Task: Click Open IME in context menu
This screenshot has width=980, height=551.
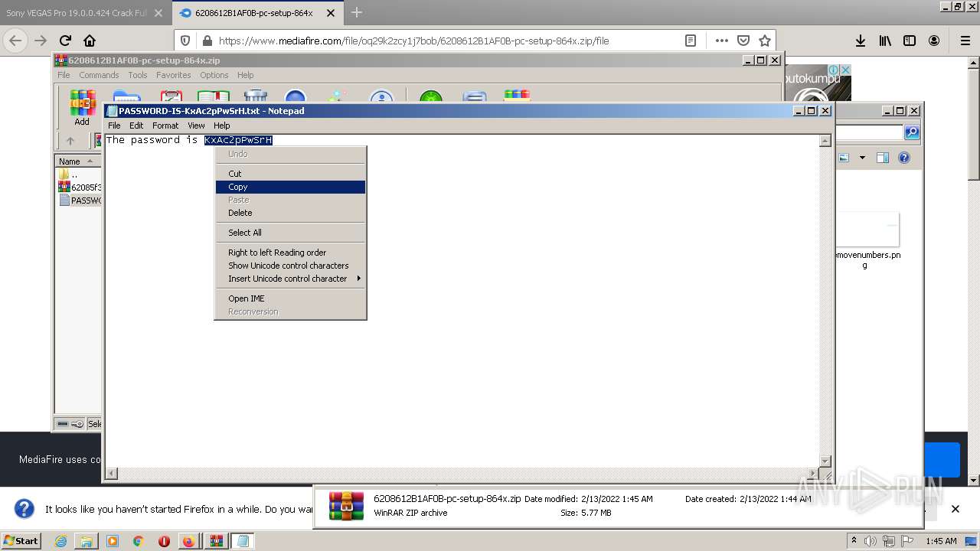Action: point(290,298)
